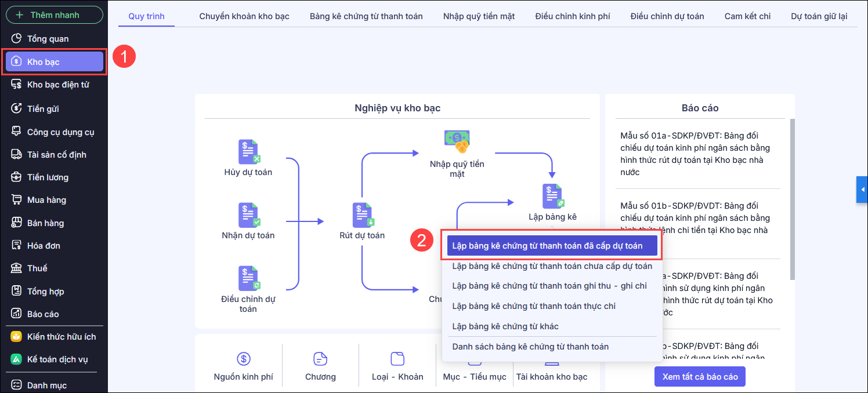Screen dimensions: 868x393
Task: Open the Nhận dự toán icon
Action: tap(248, 215)
